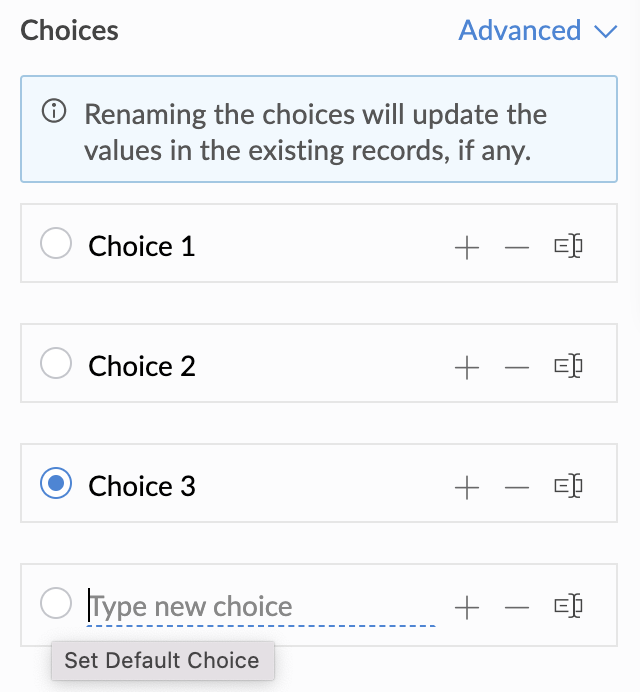Click the Advanced chevron arrow

tap(606, 32)
